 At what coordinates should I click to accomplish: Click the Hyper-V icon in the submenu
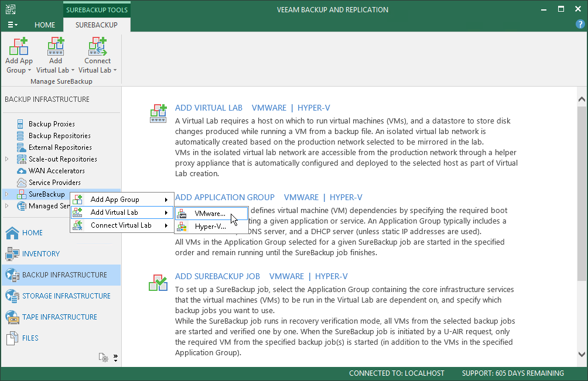coord(182,226)
